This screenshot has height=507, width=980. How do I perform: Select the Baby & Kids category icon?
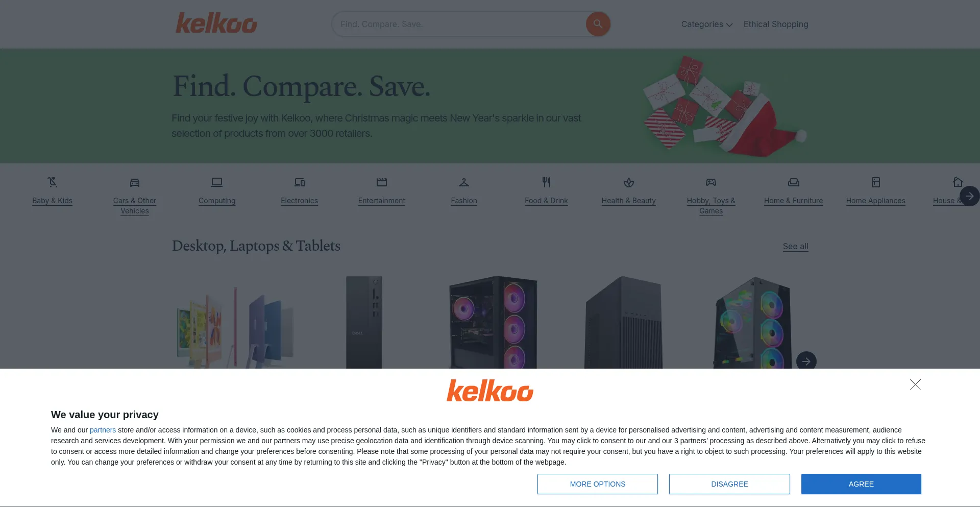[x=53, y=182]
